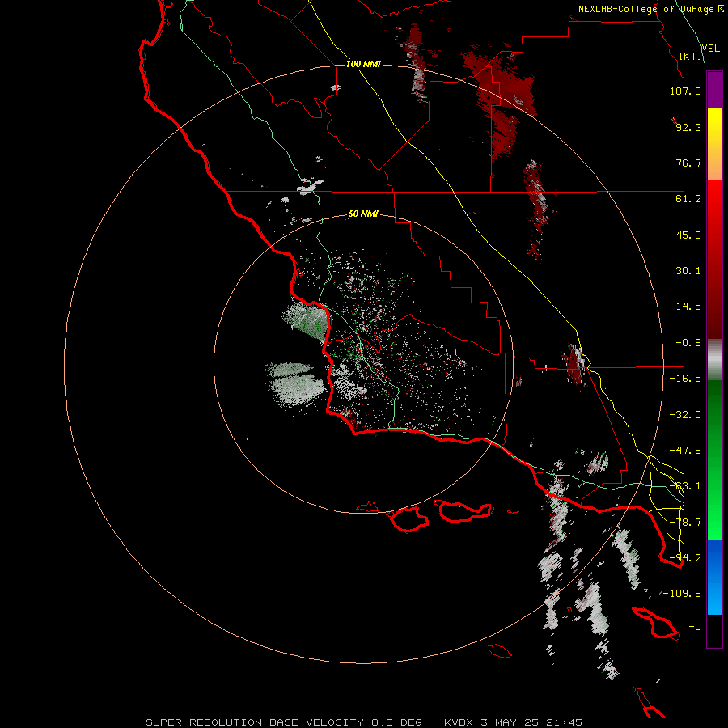Select the VEL legend title
The image size is (728, 728).
tap(711, 48)
